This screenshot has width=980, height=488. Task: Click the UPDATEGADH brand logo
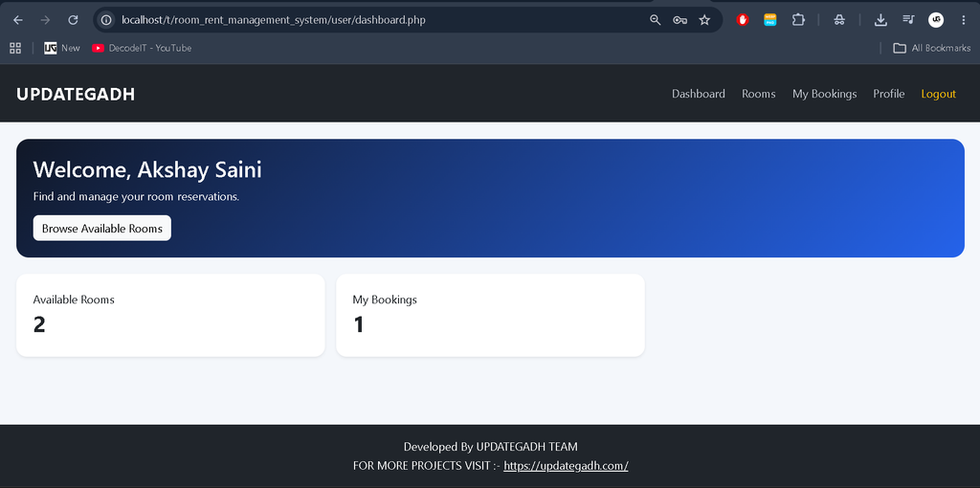tap(76, 95)
